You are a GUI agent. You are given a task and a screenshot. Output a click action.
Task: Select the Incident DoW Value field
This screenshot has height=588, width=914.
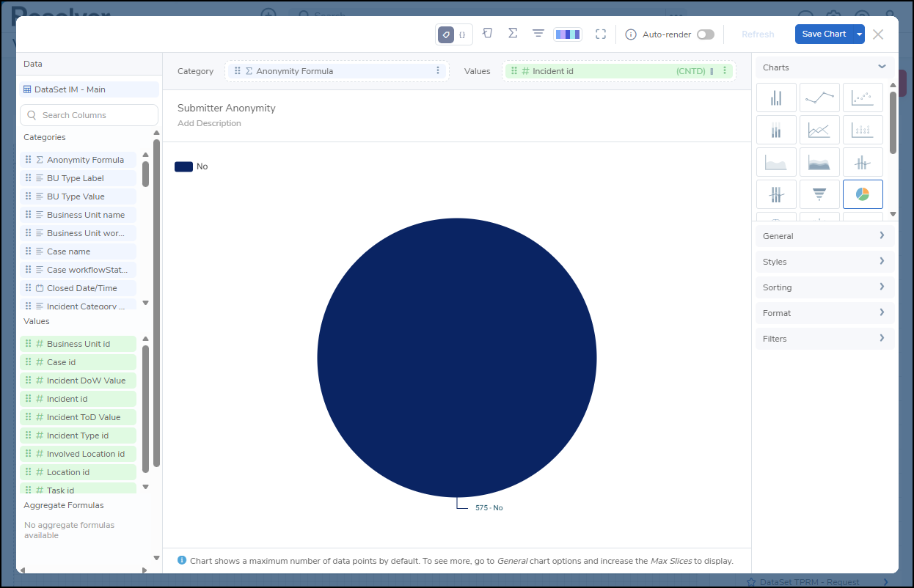(x=78, y=381)
